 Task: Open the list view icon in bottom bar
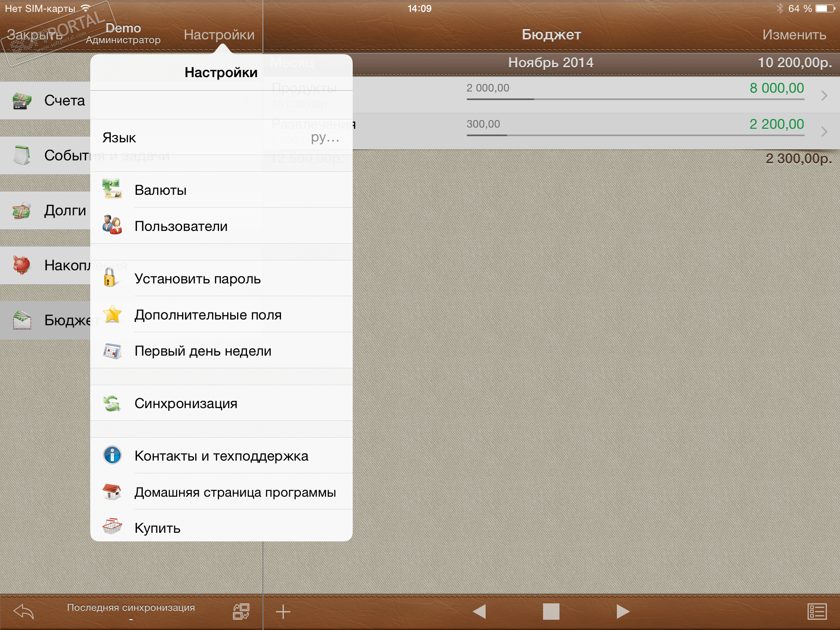[x=817, y=612]
